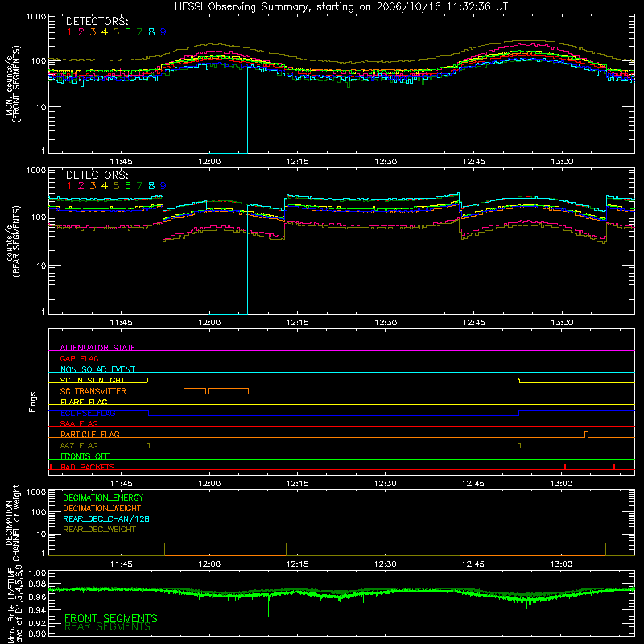Pick detector 1 in rear segments legend
Image resolution: width=644 pixels, height=644 pixels.
(x=69, y=186)
